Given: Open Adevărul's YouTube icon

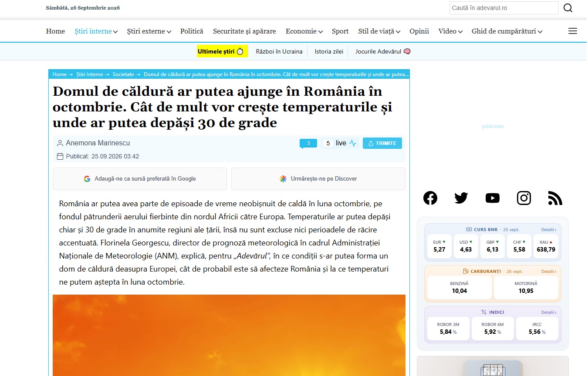Looking at the screenshot, I should pos(493,198).
